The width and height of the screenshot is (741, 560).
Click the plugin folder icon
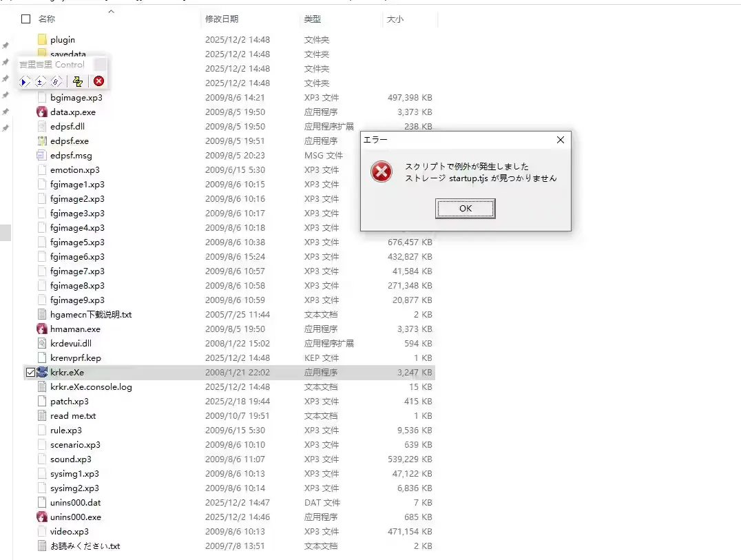tap(42, 39)
